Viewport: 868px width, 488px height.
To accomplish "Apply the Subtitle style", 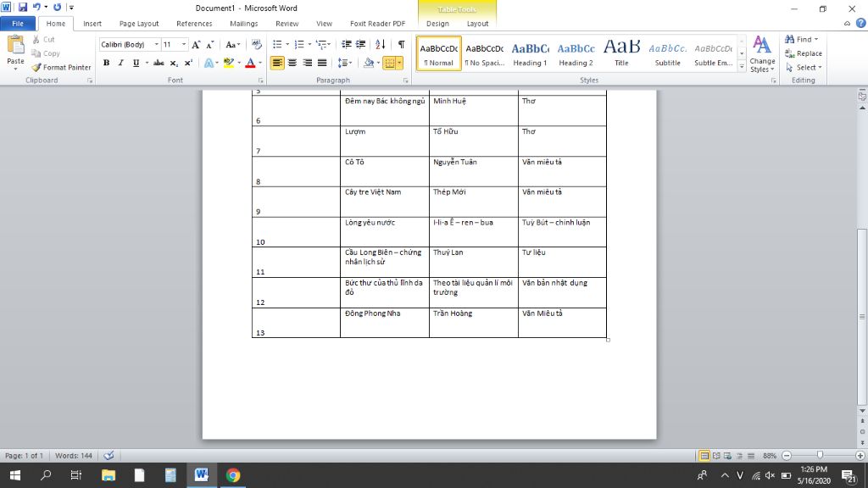I will click(x=668, y=53).
